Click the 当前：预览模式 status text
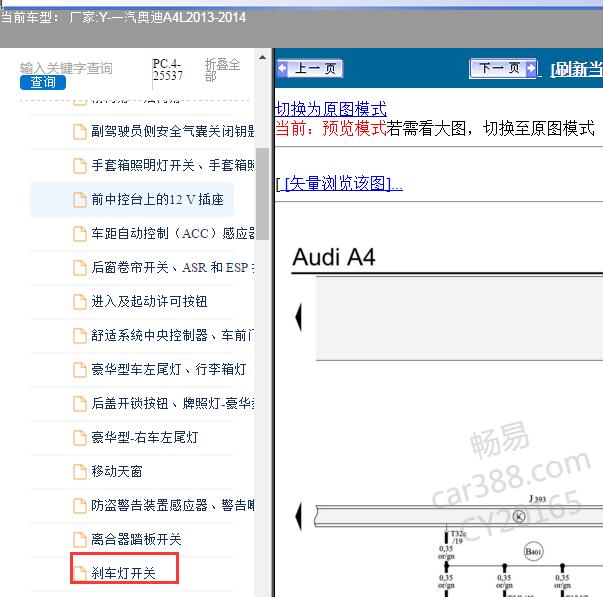 pos(331,128)
